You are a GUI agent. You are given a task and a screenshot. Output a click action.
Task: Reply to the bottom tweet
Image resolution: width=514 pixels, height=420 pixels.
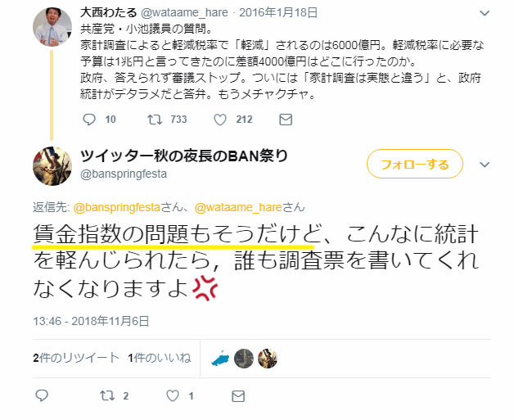[42, 395]
